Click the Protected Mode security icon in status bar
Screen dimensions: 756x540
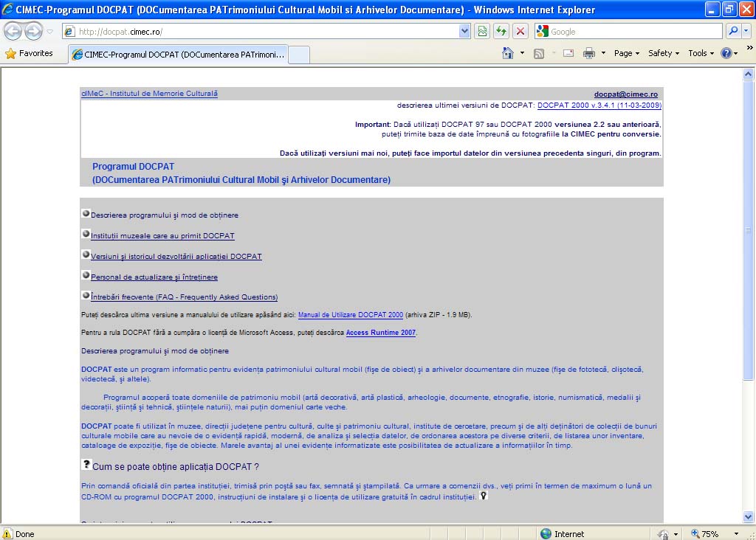[664, 534]
